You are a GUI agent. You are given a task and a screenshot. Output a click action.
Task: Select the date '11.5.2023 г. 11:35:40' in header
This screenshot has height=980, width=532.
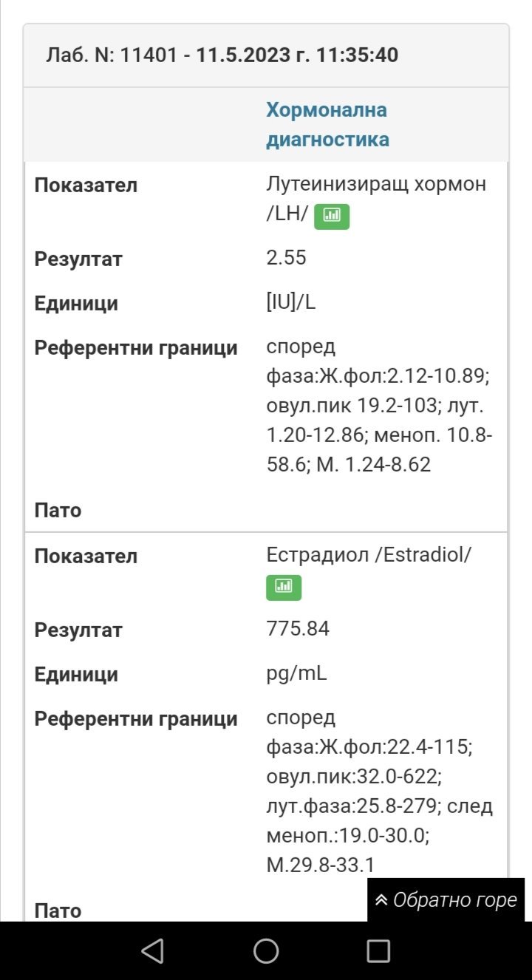297,55
